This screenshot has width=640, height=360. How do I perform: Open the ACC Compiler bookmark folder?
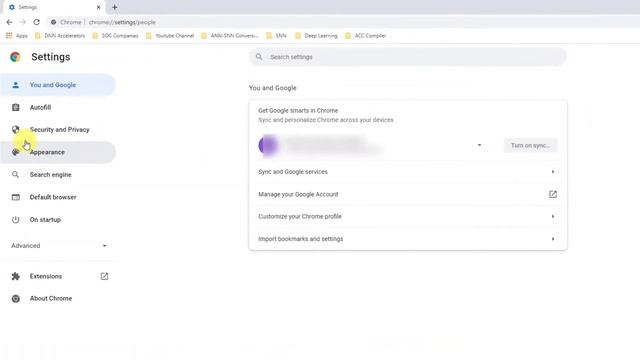pyautogui.click(x=366, y=36)
